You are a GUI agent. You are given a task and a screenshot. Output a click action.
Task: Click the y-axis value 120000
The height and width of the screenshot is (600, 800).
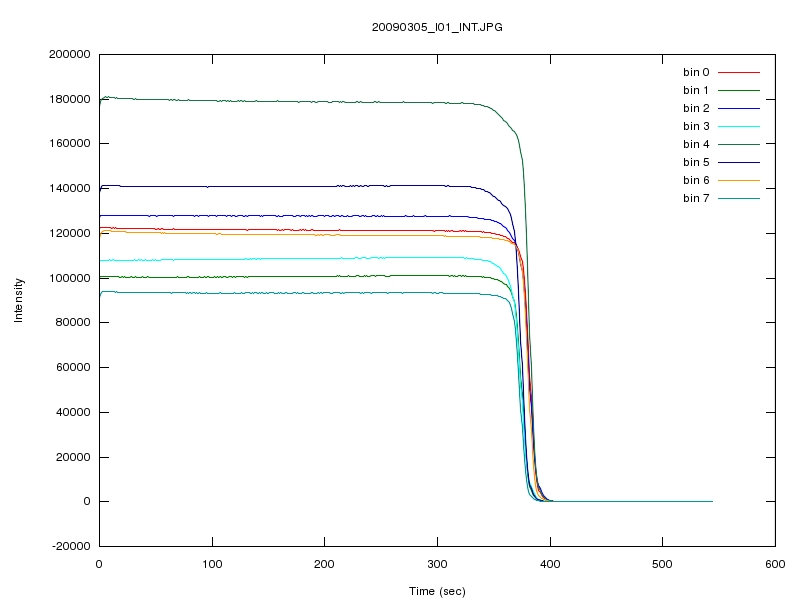[69, 233]
